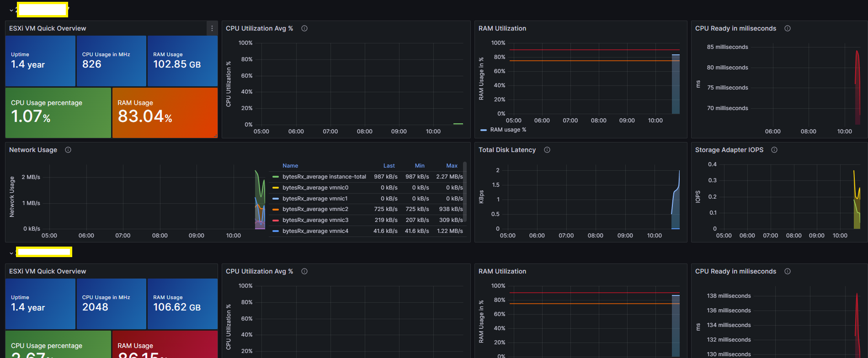The height and width of the screenshot is (358, 868).
Task: Click the info icon beside the upper CPU Utilization Avg % title
Action: [x=304, y=28]
